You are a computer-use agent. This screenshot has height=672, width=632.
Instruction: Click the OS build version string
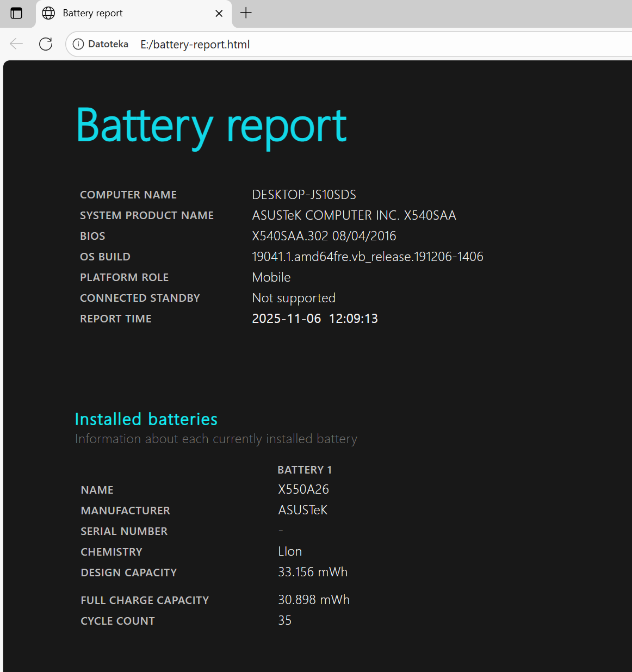[367, 257]
